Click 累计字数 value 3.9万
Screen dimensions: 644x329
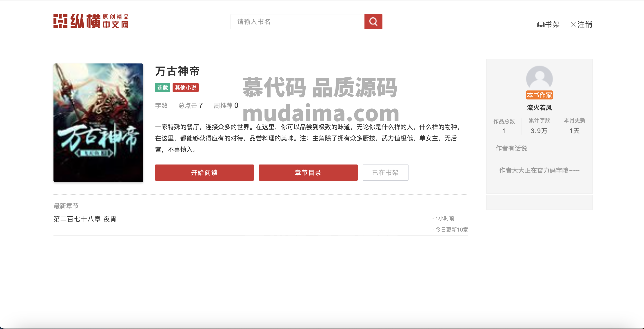539,131
